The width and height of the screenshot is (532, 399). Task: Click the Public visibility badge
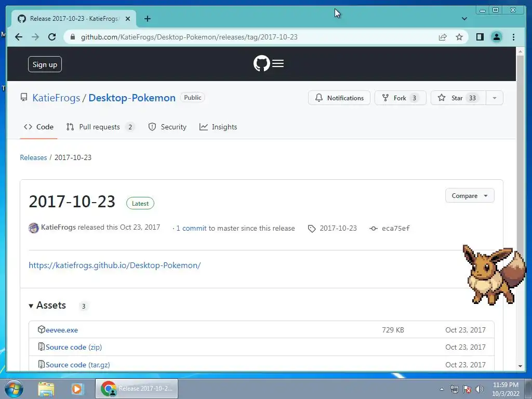(192, 97)
